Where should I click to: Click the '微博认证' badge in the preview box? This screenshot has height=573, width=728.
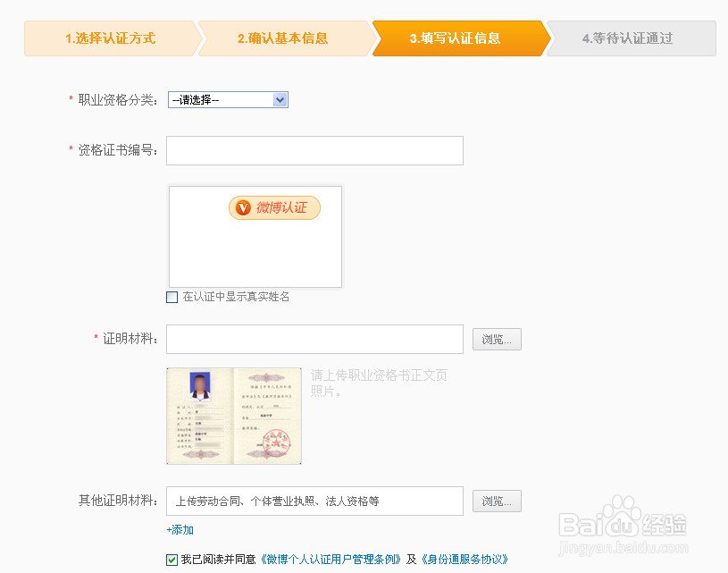pyautogui.click(x=274, y=207)
